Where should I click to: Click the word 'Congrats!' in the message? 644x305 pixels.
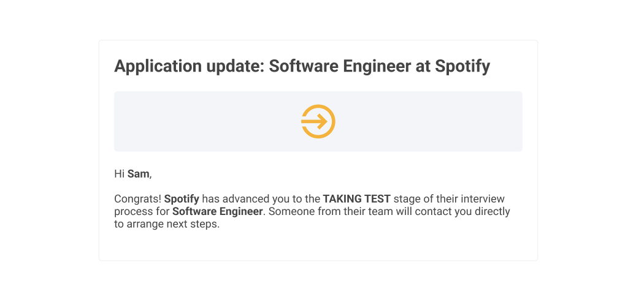[x=137, y=199]
